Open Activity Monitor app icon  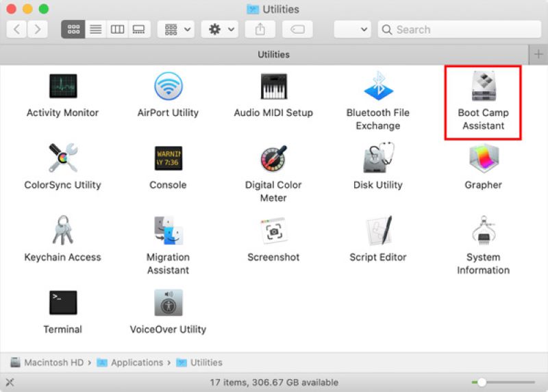(x=63, y=86)
